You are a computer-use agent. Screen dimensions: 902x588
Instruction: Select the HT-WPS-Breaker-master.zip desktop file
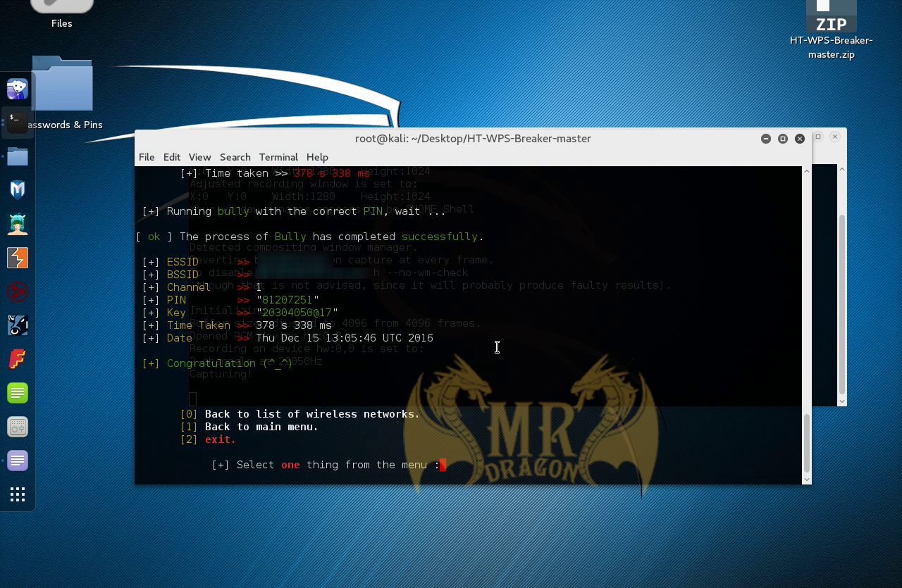coord(831,30)
